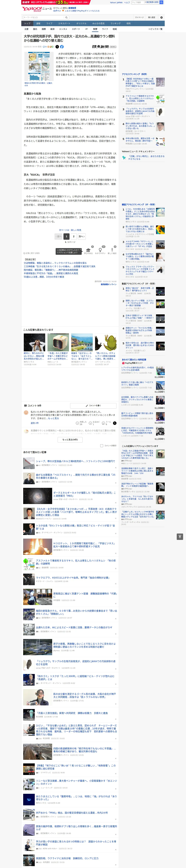Click the 次ページは：新しい知見 link
186x868 pixels.
point(70,230)
